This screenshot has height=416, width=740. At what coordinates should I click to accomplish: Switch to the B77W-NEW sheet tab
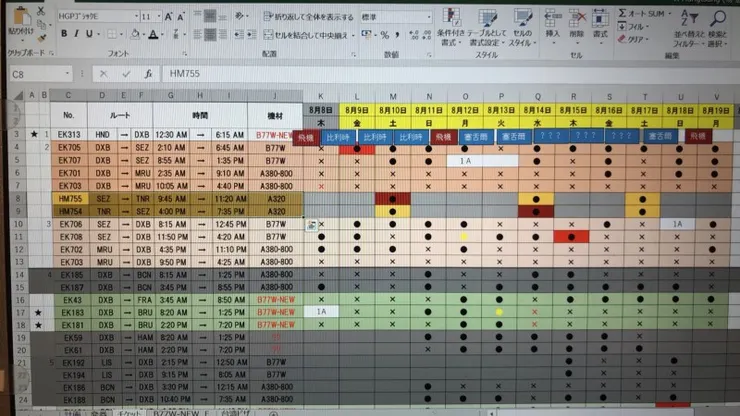click(180, 413)
